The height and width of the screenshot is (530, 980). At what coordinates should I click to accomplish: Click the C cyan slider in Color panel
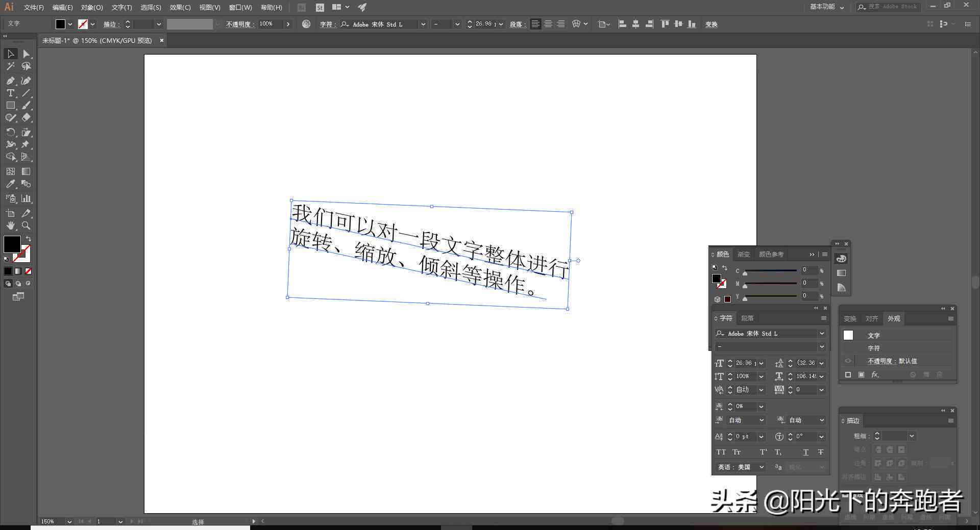(770, 271)
